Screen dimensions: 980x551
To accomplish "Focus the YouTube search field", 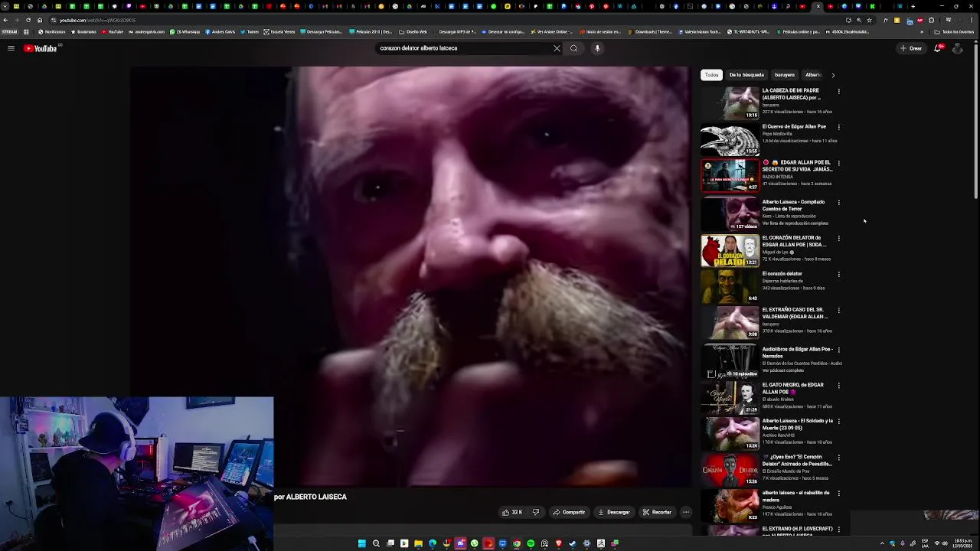I will (x=463, y=48).
